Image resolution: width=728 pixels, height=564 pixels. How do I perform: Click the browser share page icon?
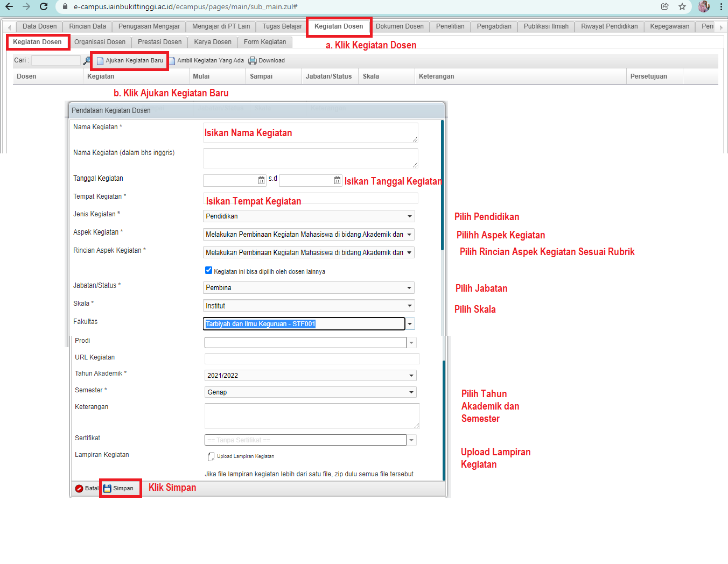tap(665, 6)
